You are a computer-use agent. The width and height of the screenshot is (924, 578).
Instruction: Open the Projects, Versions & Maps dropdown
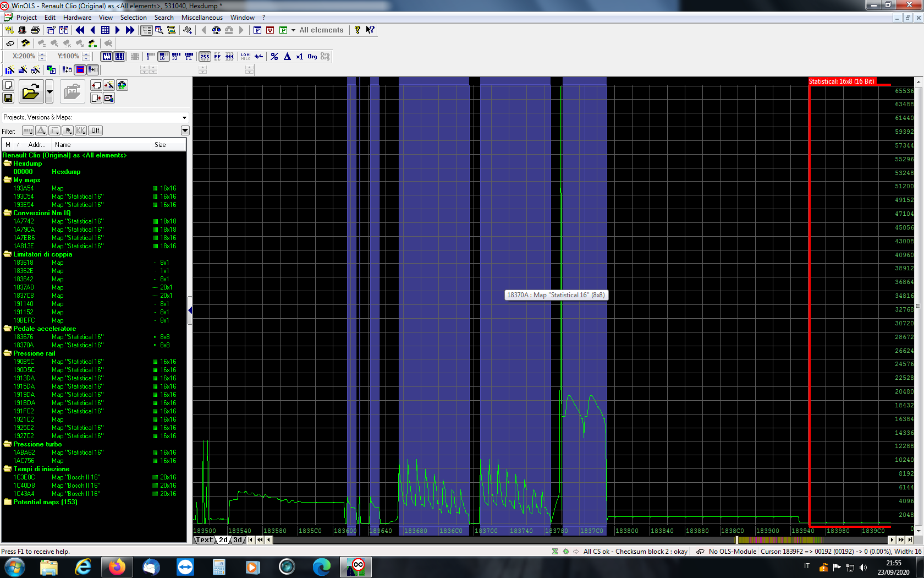tap(184, 117)
